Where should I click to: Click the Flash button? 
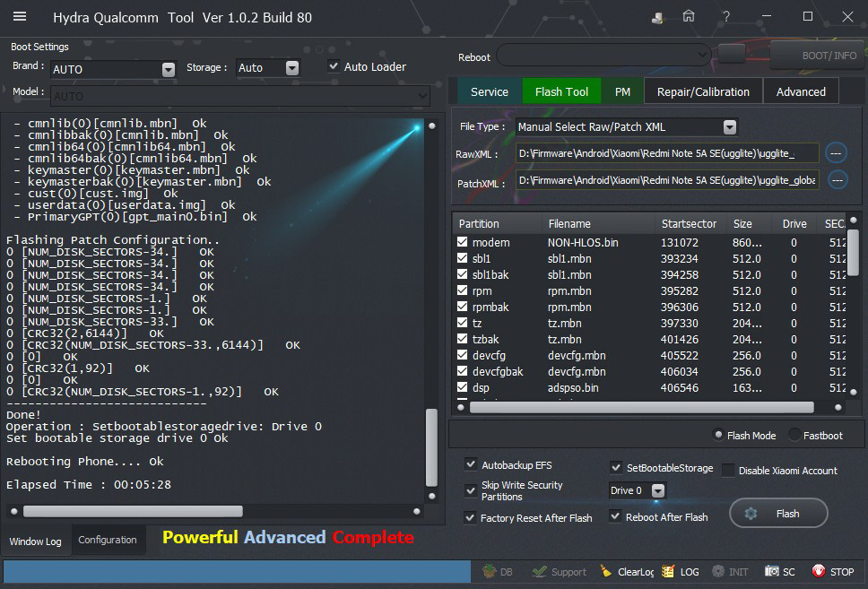[x=777, y=513]
